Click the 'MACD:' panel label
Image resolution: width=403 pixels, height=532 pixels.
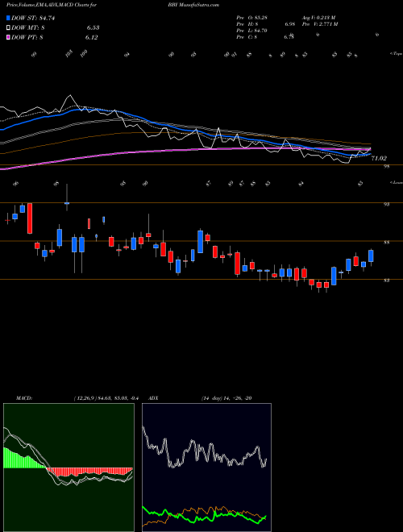click(23, 398)
